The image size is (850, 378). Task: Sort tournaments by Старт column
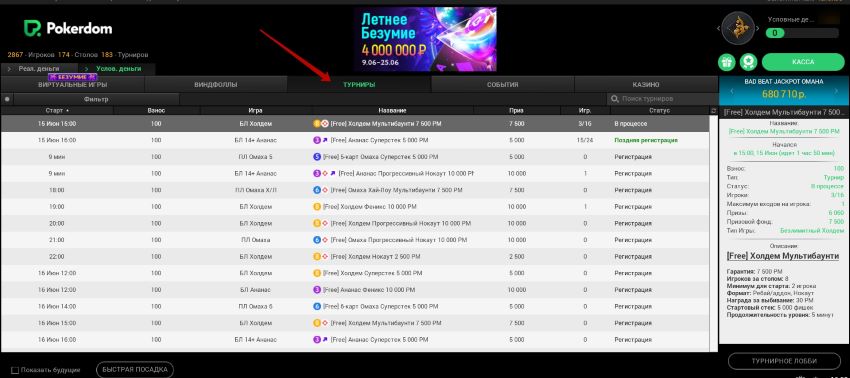click(x=57, y=111)
